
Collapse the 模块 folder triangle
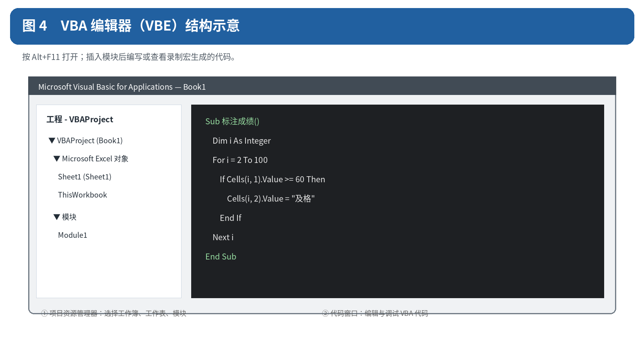pyautogui.click(x=57, y=217)
